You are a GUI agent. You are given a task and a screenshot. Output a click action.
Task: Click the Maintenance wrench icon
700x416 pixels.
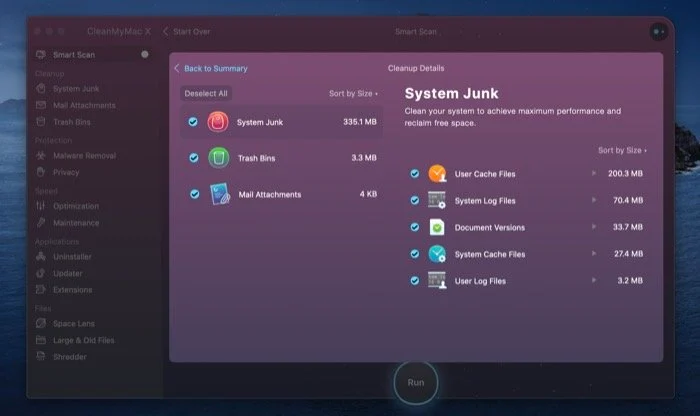(x=41, y=222)
